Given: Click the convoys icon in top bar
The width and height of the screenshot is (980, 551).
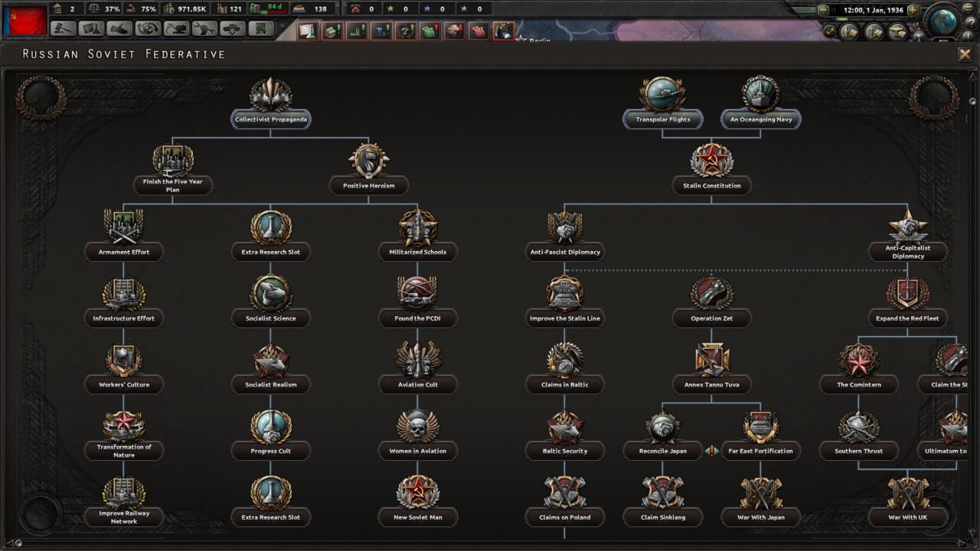Looking at the screenshot, I should click(x=299, y=9).
